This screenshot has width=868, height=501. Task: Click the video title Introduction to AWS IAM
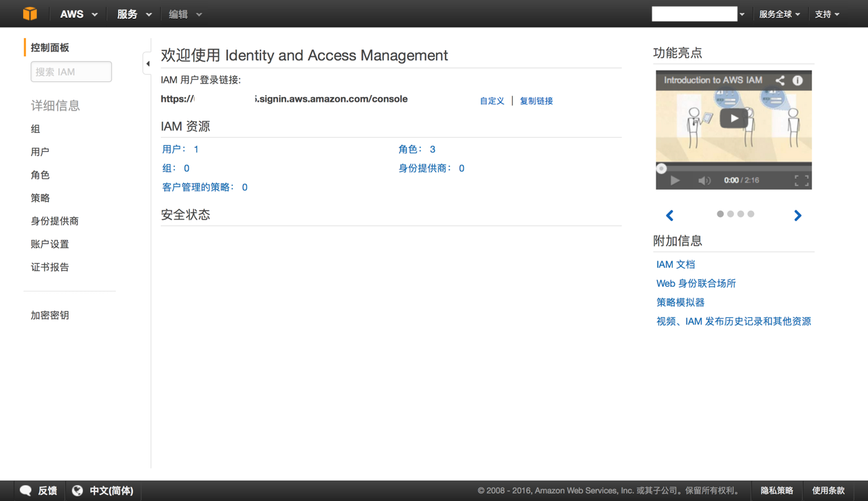tap(713, 80)
